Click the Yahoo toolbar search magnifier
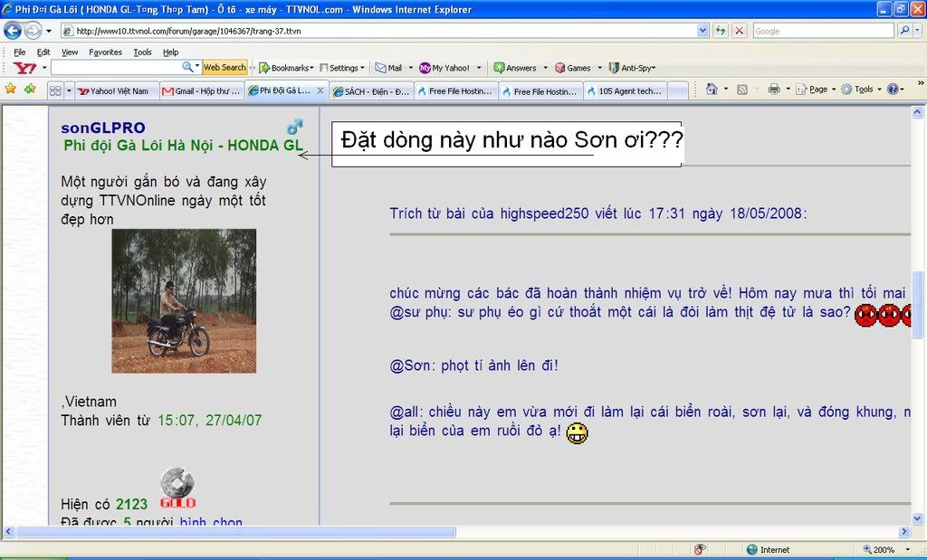 pos(186,67)
